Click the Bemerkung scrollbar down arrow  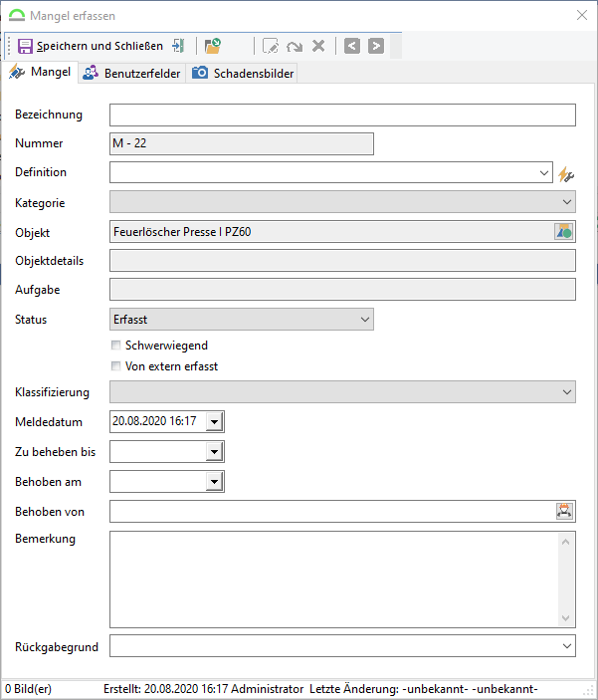point(565,618)
